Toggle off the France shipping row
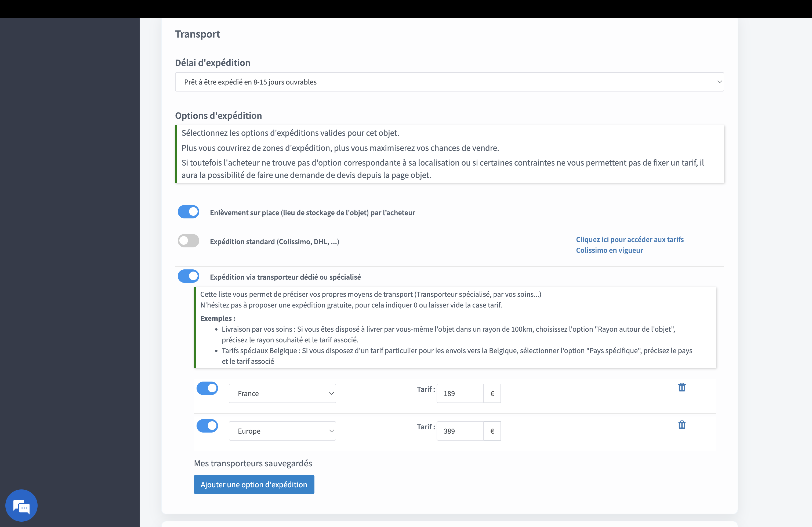Viewport: 812px width, 527px height. (207, 388)
